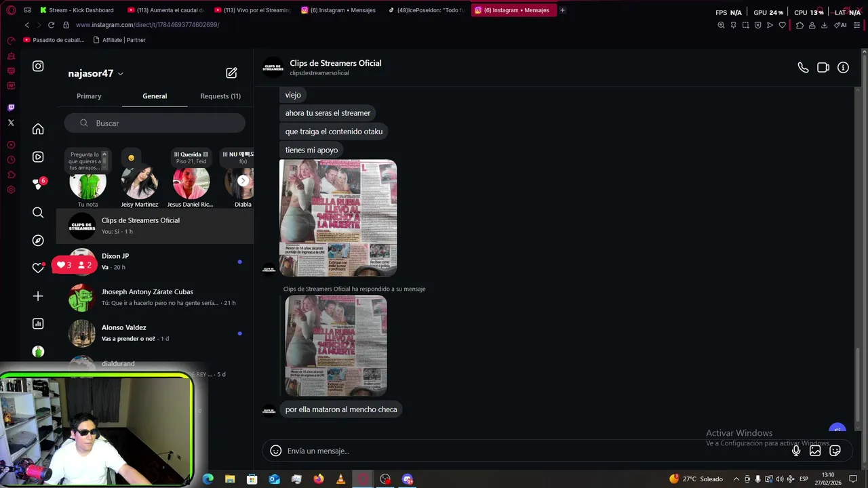868x488 pixels.
Task: Focus the Buscar search field
Action: (155, 123)
